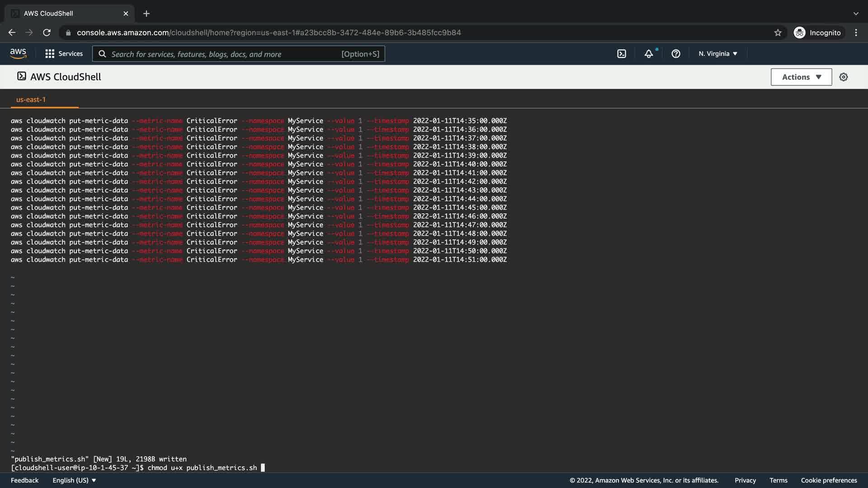Reload the browser page
Screen dimensions: 868x488
(47, 33)
